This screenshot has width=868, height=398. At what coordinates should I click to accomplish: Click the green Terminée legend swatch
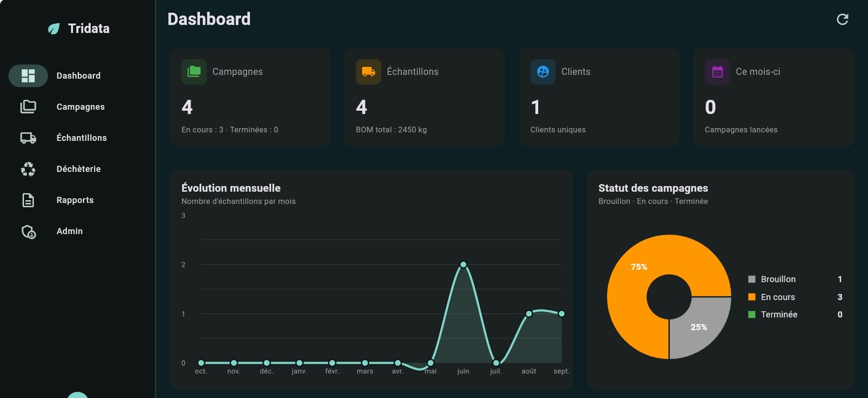click(x=752, y=314)
